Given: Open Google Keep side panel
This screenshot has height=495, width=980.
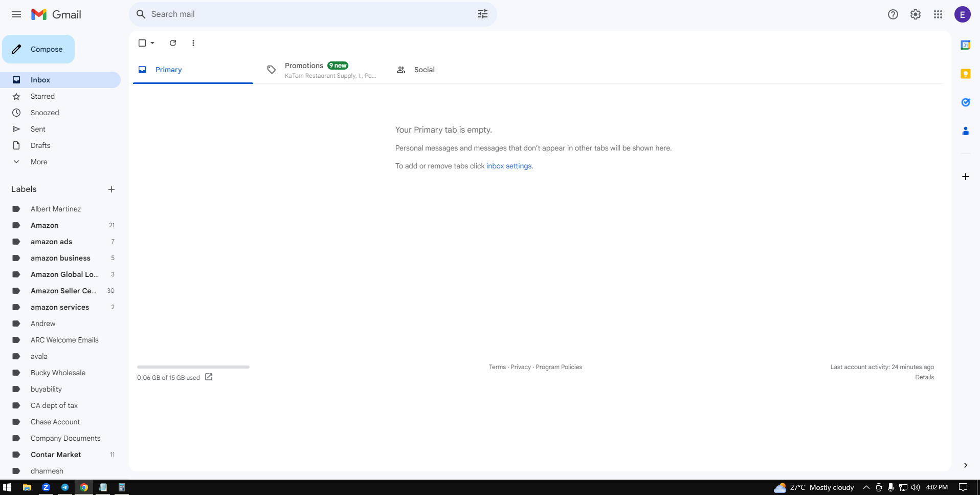Looking at the screenshot, I should tap(966, 74).
